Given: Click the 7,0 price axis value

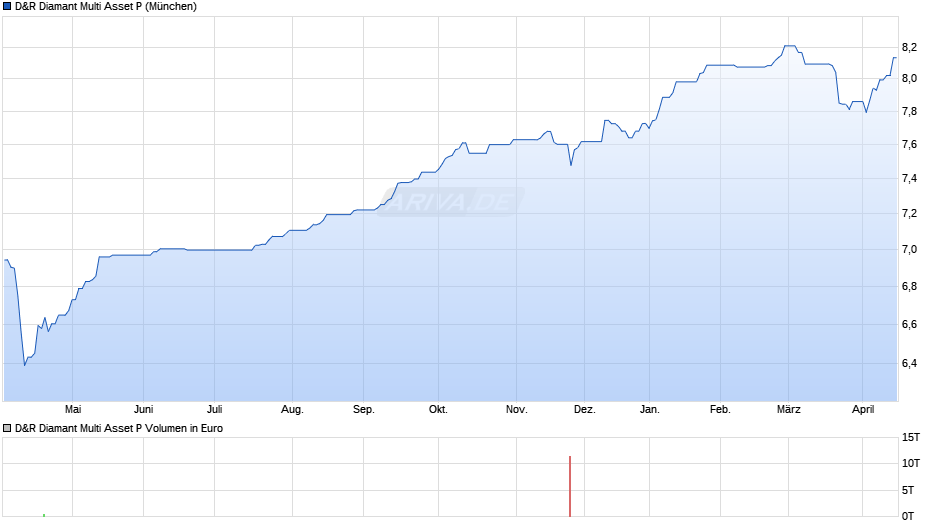Looking at the screenshot, I should pos(909,250).
